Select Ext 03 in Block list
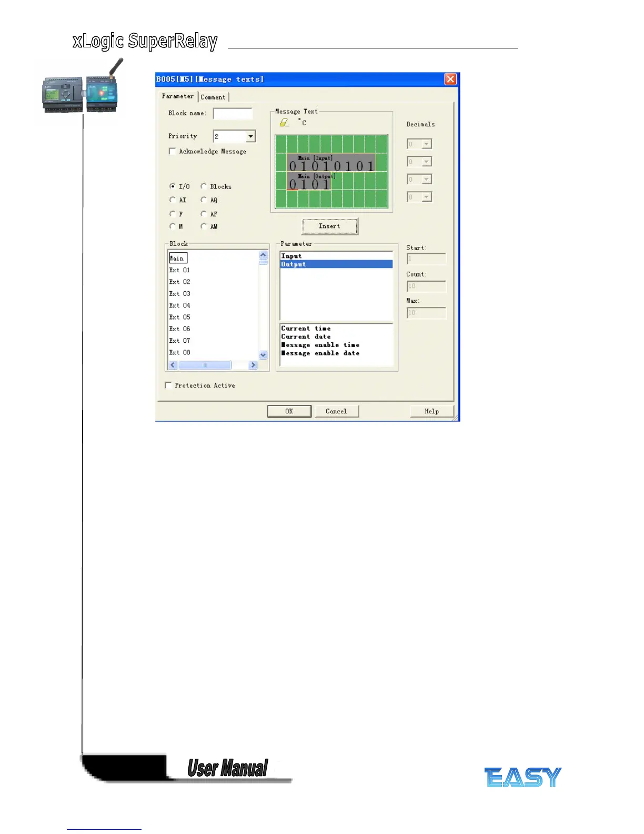The image size is (644, 834). click(179, 294)
